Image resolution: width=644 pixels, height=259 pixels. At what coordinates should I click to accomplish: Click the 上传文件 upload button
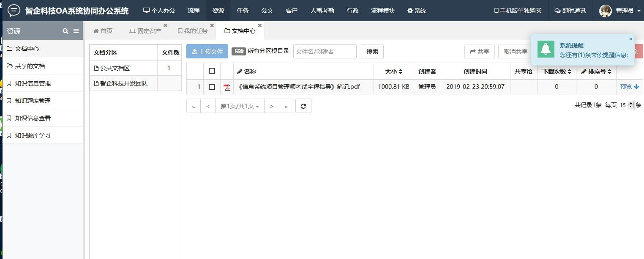click(x=207, y=51)
